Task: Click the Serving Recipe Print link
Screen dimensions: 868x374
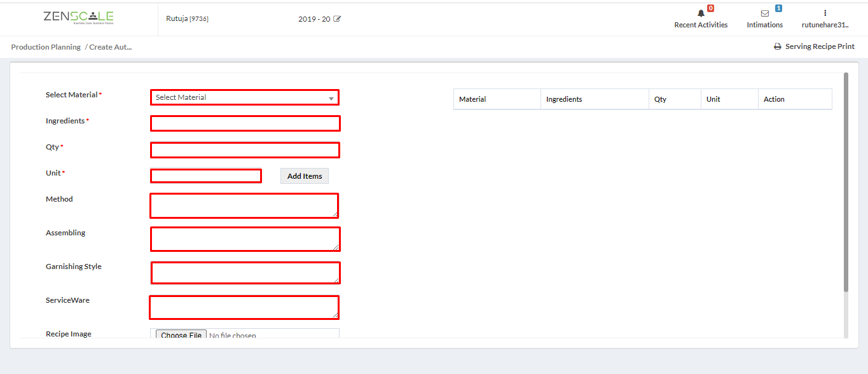Action: (x=820, y=46)
